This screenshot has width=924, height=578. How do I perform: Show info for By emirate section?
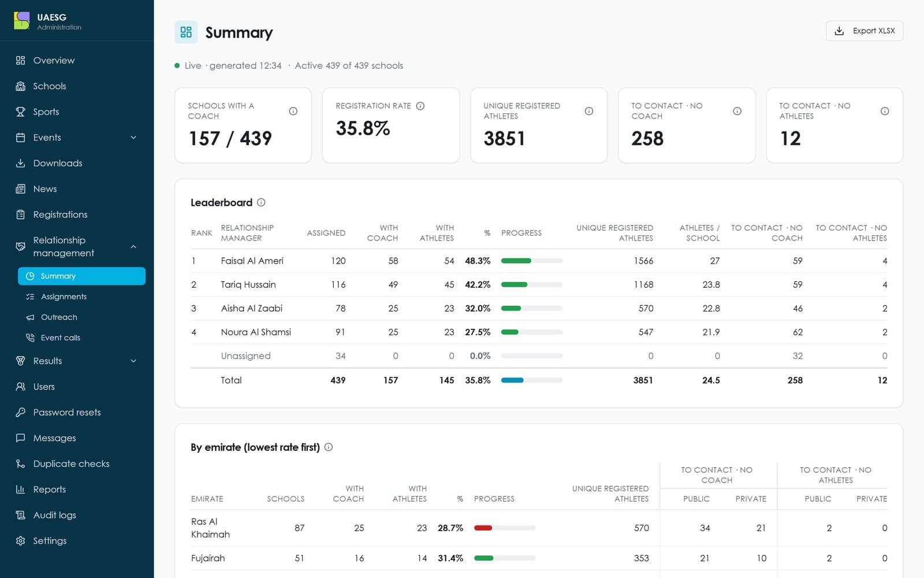click(x=329, y=447)
